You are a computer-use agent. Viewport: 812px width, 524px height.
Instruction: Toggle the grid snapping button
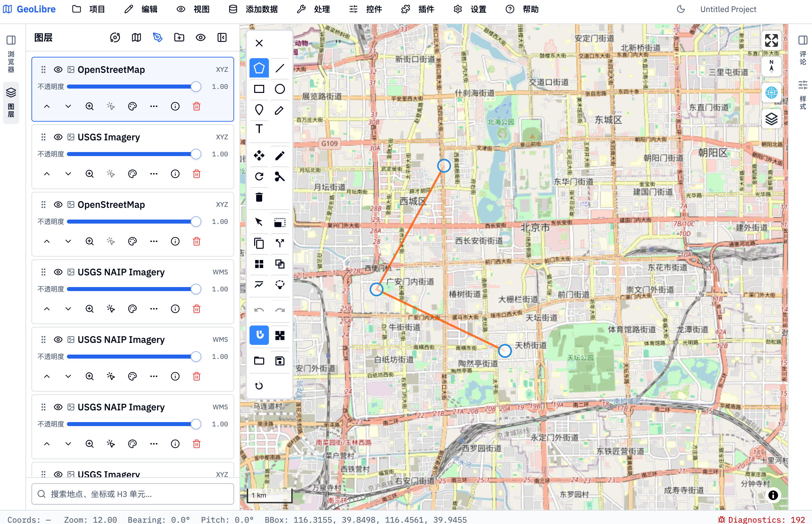(280, 335)
